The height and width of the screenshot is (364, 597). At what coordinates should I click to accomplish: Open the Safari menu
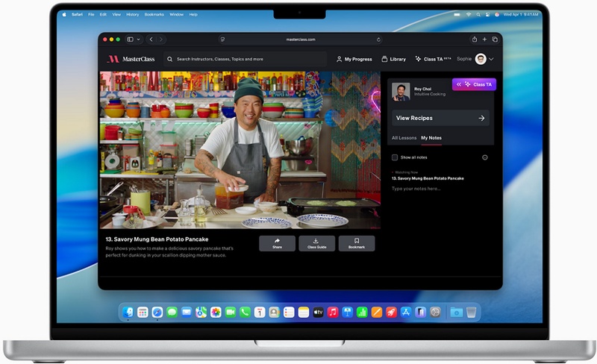(x=77, y=14)
